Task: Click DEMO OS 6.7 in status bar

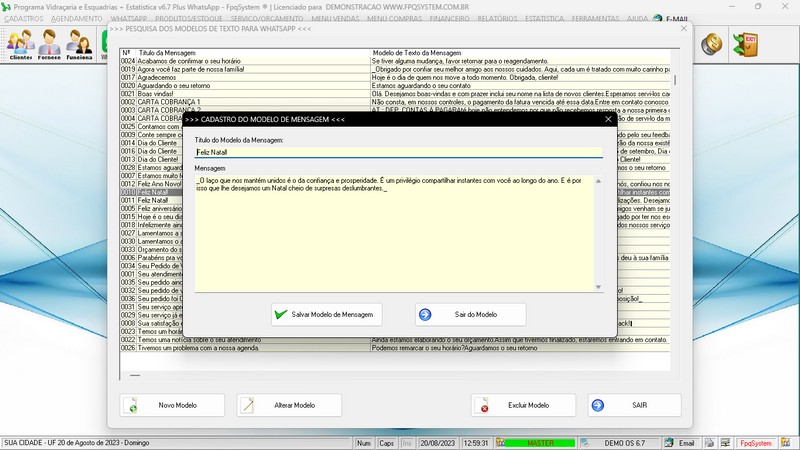Action: (624, 443)
